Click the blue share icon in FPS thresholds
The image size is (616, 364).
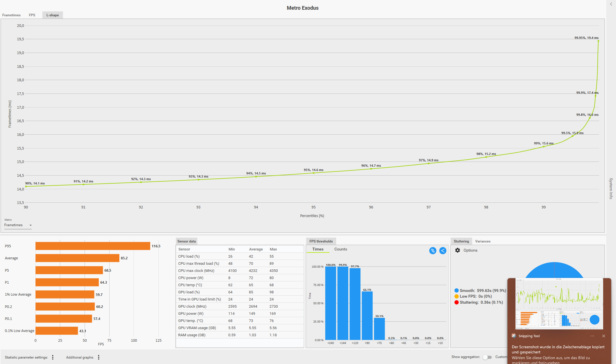point(443,251)
